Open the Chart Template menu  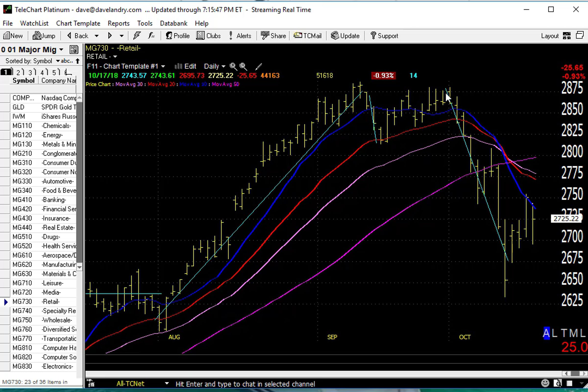click(78, 23)
